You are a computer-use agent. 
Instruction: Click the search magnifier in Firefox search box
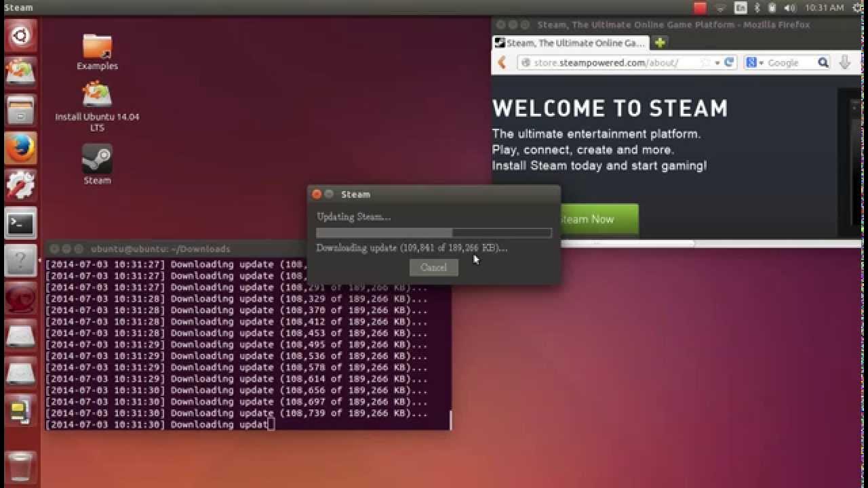coord(823,62)
